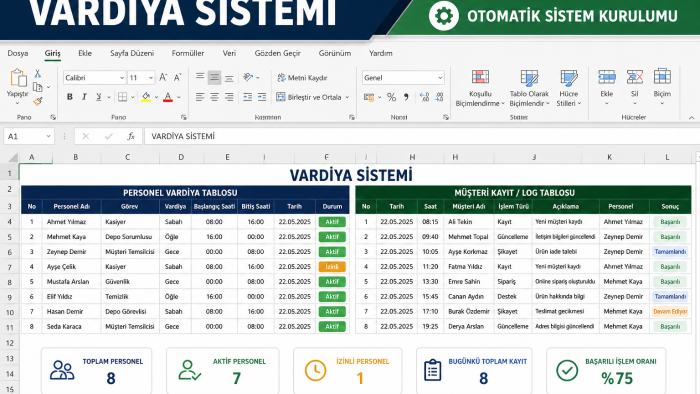Click the text orientation icon
Image resolution: width=700 pixels, height=394 pixels.
click(249, 78)
